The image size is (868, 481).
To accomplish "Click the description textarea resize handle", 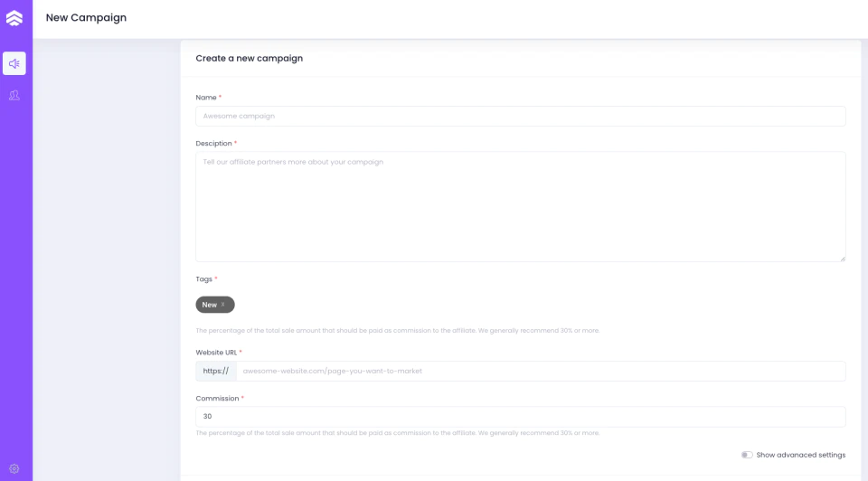I will point(842,259).
